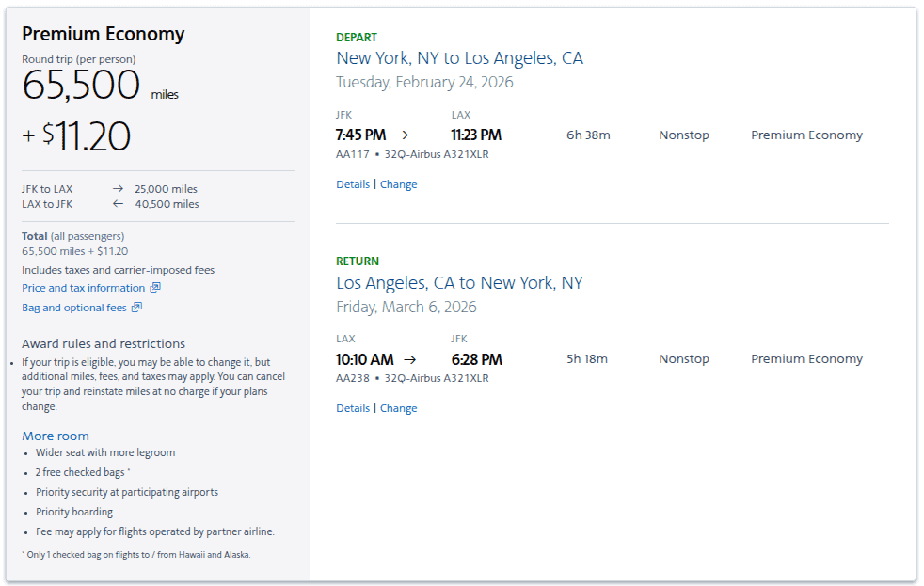Click the AA238 32Q-Airbus A321XLR flight info
Viewport: 924px width, 586px height.
pyautogui.click(x=412, y=378)
